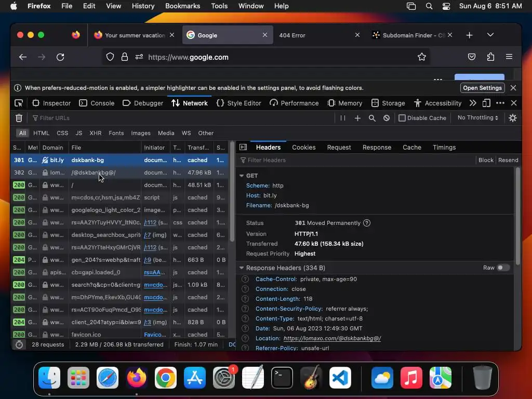Pause network recording with the pause icon

343,118
